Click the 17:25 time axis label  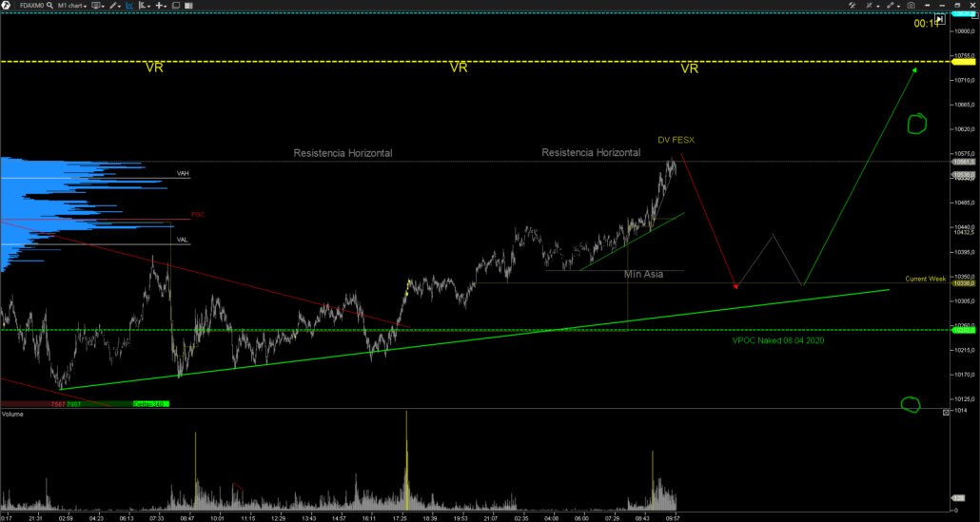tap(400, 517)
